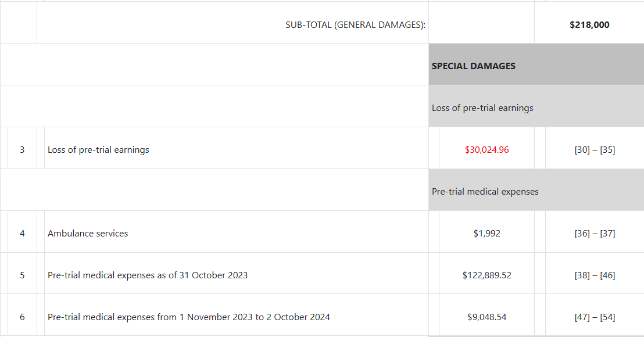The image size is (644, 337).
Task: Select the red $30,024.96 amount
Action: 486,150
